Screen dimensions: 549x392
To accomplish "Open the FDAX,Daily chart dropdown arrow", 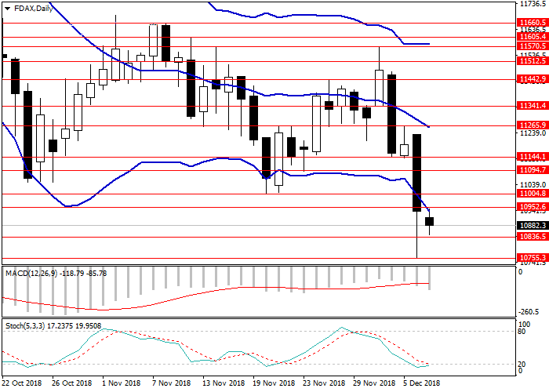I will pos(7,9).
